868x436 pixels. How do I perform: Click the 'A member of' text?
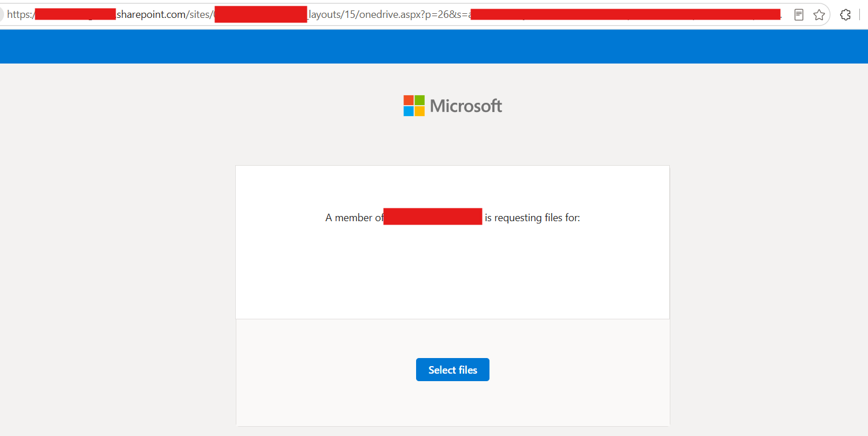click(x=354, y=218)
